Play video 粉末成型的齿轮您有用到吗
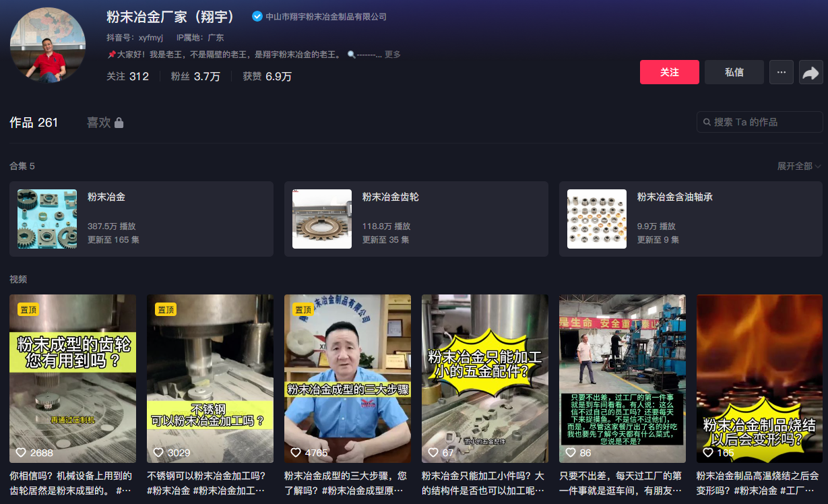Viewport: 828px width, 504px height. pyautogui.click(x=73, y=379)
